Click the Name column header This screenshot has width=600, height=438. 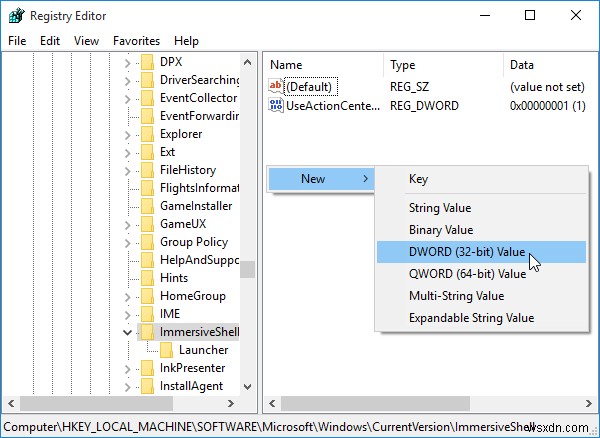324,65
